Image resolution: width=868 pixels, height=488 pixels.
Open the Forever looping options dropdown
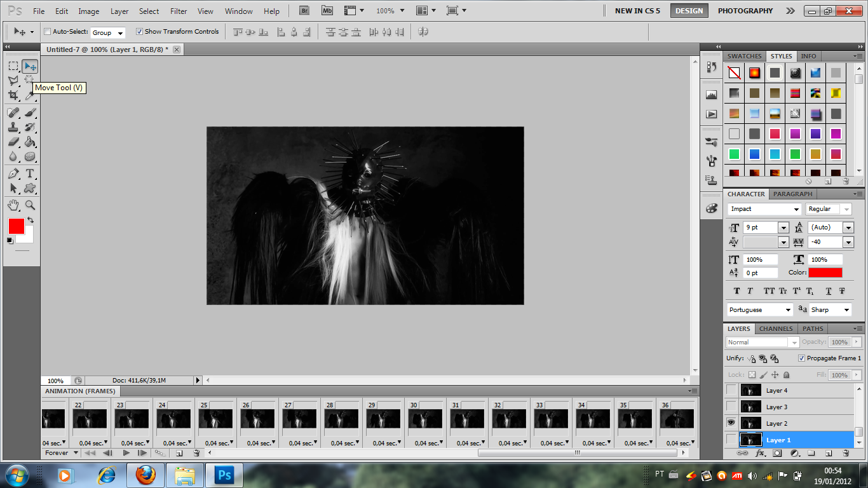click(x=61, y=453)
